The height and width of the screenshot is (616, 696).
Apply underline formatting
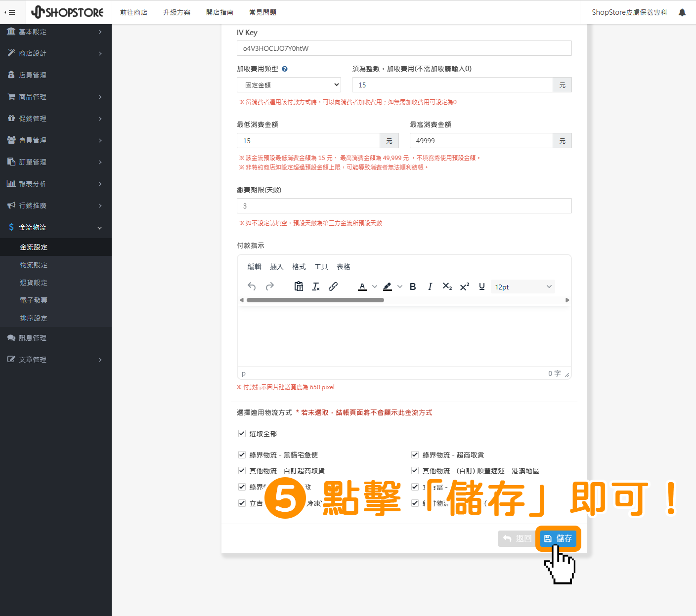[481, 286]
